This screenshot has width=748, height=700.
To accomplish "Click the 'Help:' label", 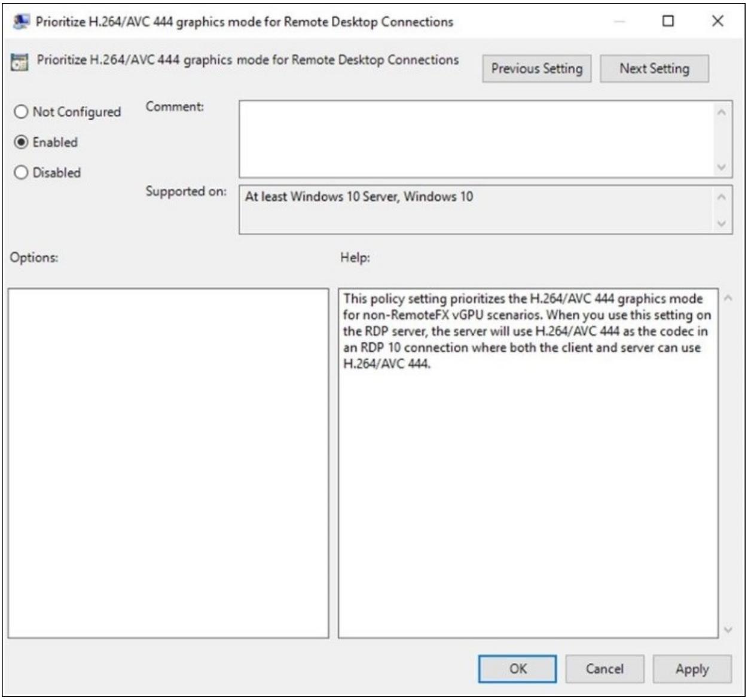I will pyautogui.click(x=355, y=257).
